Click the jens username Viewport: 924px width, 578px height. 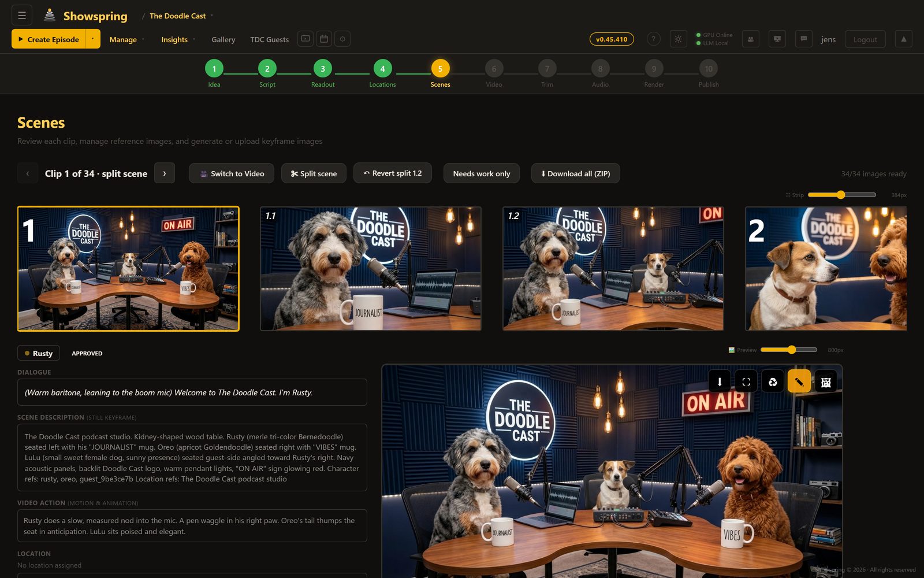pos(828,39)
